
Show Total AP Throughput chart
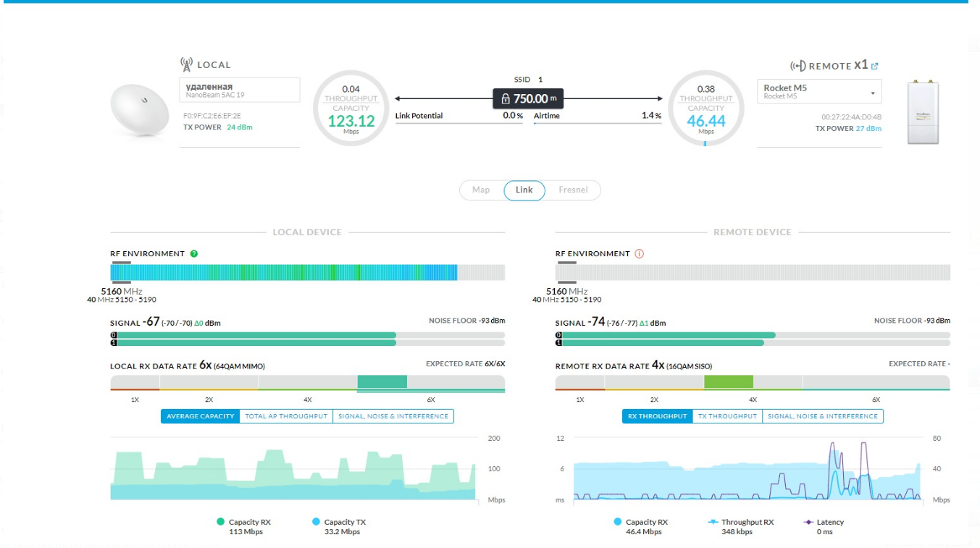[286, 416]
